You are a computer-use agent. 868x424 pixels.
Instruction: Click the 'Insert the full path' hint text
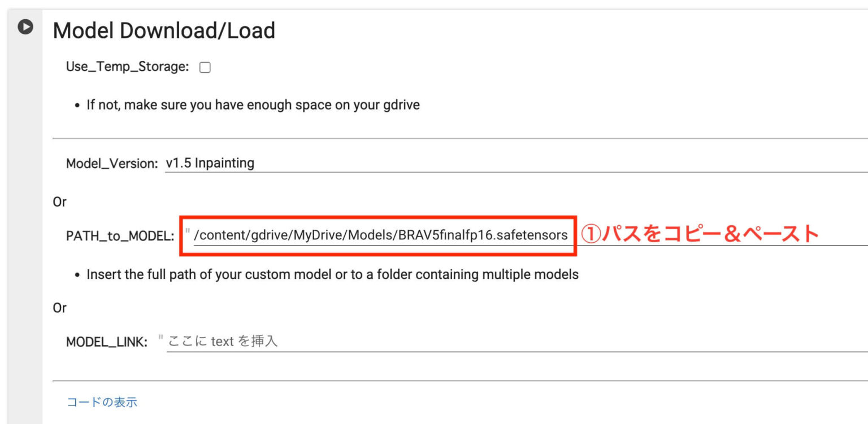pos(332,275)
